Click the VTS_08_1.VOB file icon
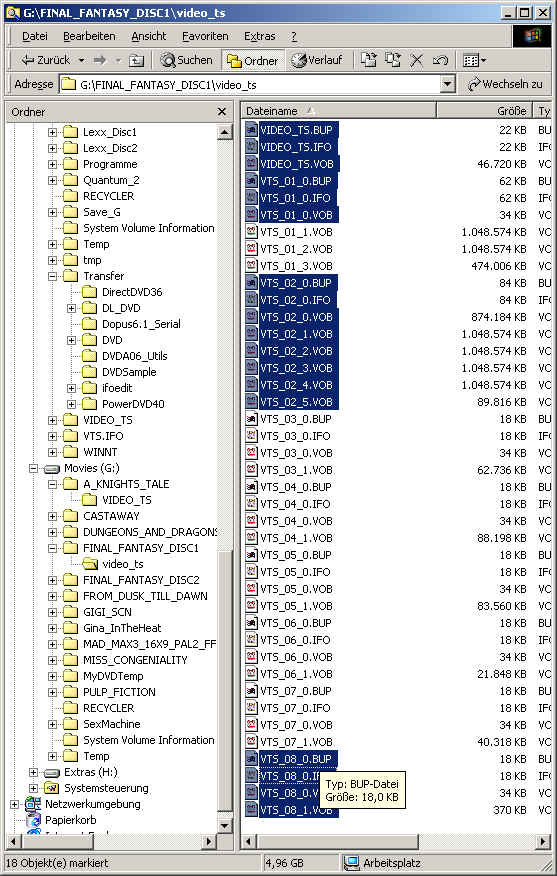The image size is (557, 876). click(x=252, y=810)
